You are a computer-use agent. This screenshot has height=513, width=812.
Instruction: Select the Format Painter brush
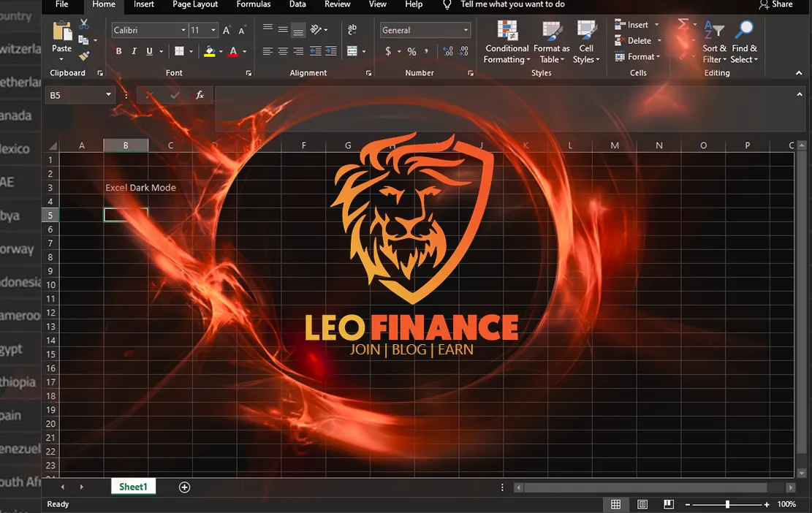click(x=84, y=56)
